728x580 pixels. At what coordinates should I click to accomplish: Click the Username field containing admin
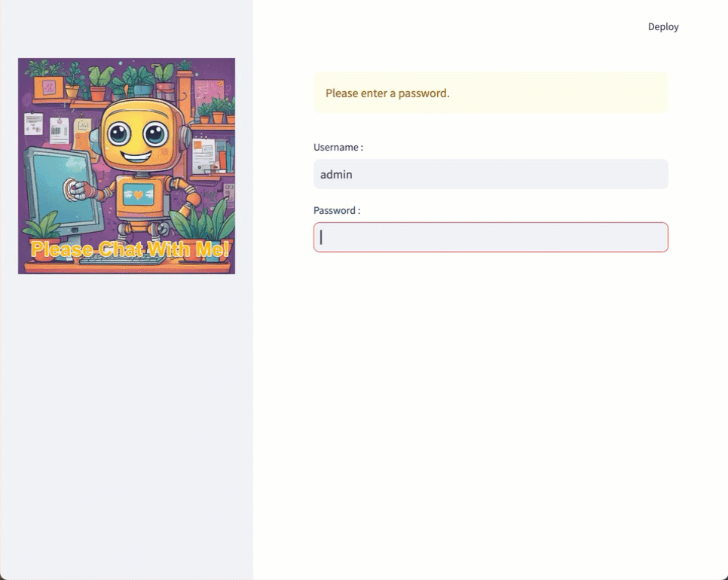491,174
